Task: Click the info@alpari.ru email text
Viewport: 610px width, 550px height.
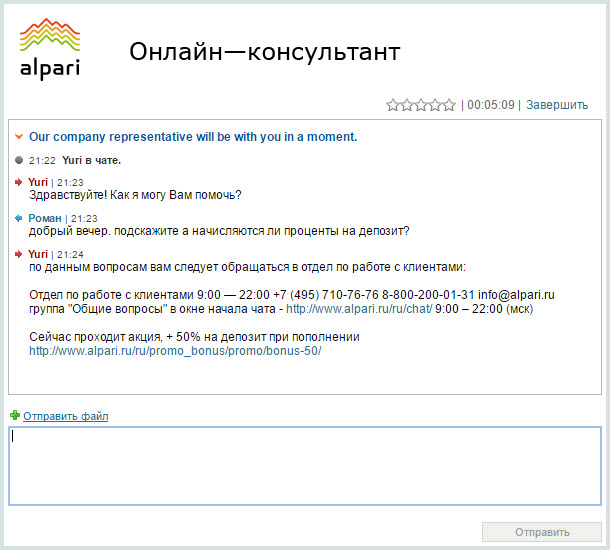Action: tap(516, 295)
